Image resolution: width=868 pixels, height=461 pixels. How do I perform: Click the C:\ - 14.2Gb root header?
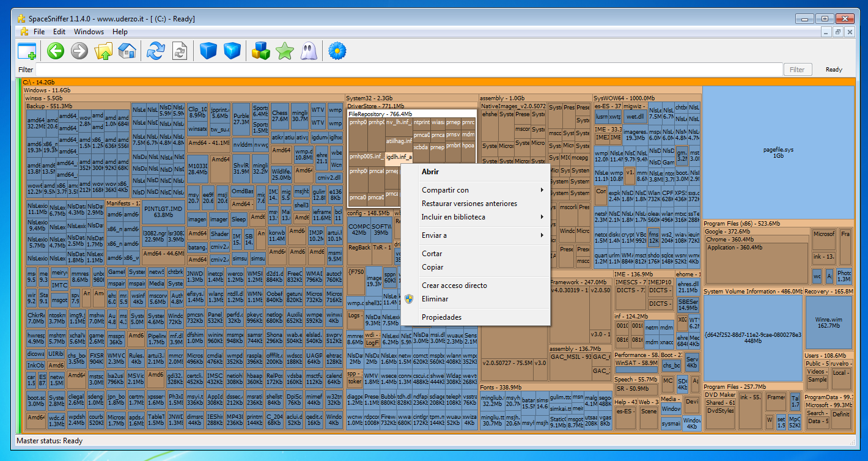[39, 82]
